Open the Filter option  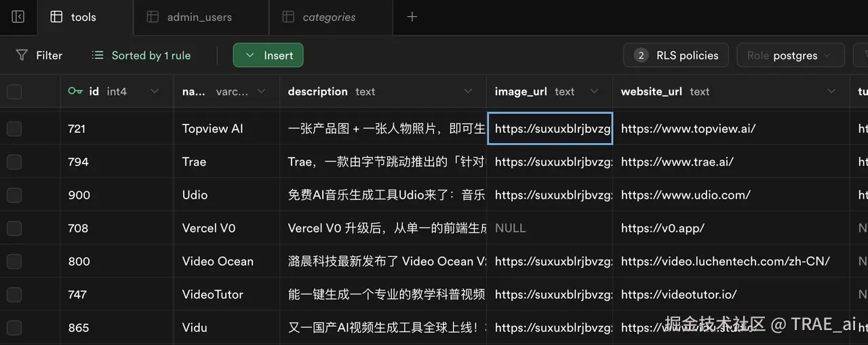39,56
